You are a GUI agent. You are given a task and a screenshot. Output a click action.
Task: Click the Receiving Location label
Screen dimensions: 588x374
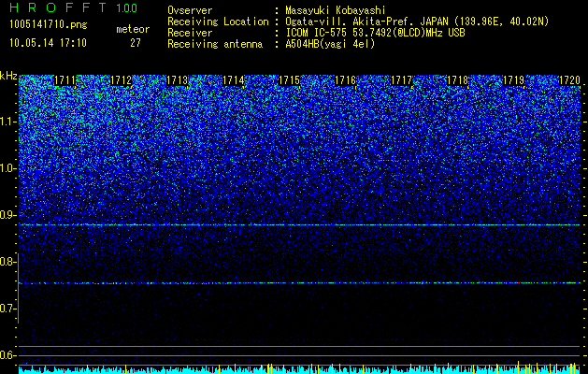tap(218, 22)
